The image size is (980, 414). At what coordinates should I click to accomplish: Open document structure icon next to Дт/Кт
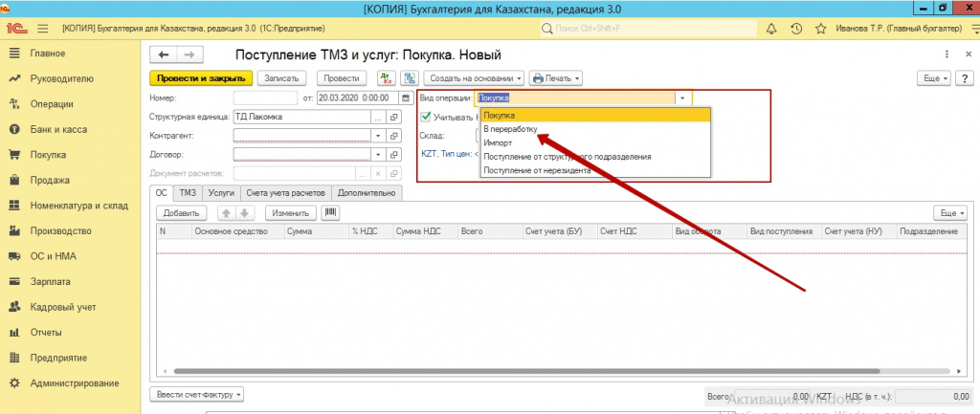click(410, 78)
